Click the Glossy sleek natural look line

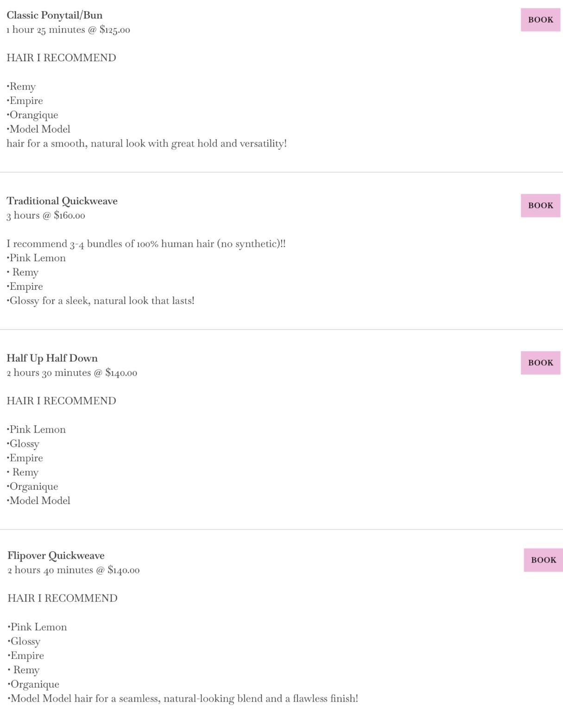pyautogui.click(x=101, y=301)
